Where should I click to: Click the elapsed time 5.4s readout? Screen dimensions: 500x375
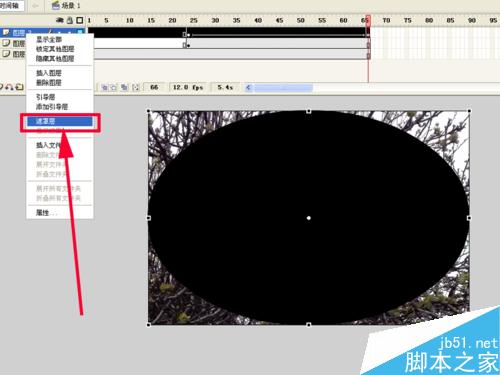coord(225,87)
